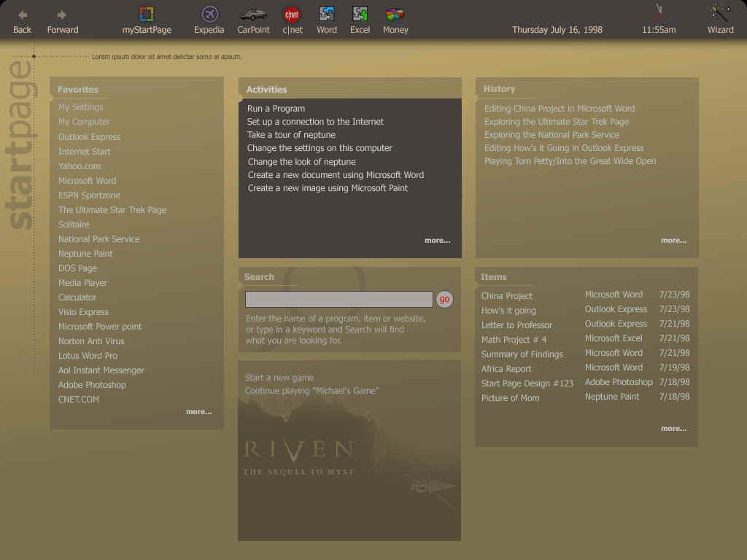
Task: Open Yahoo.com favorite
Action: (79, 166)
